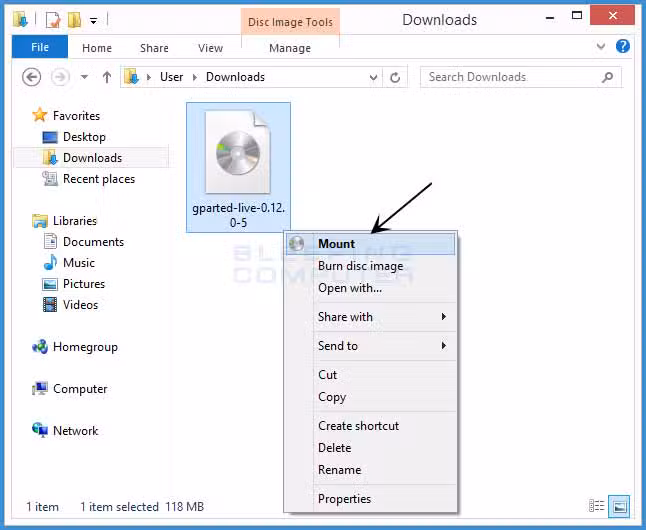Open the Quick Access Toolbar dropdown

point(94,20)
